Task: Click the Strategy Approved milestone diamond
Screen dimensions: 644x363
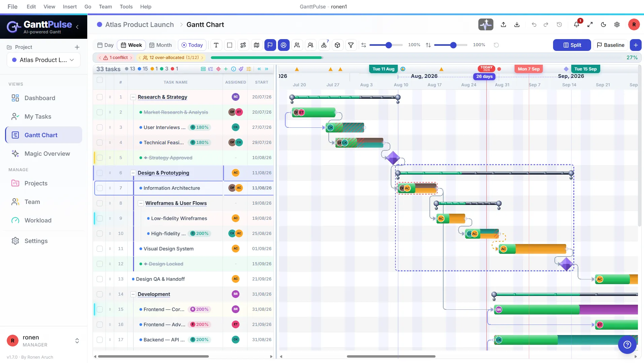Action: click(x=393, y=158)
